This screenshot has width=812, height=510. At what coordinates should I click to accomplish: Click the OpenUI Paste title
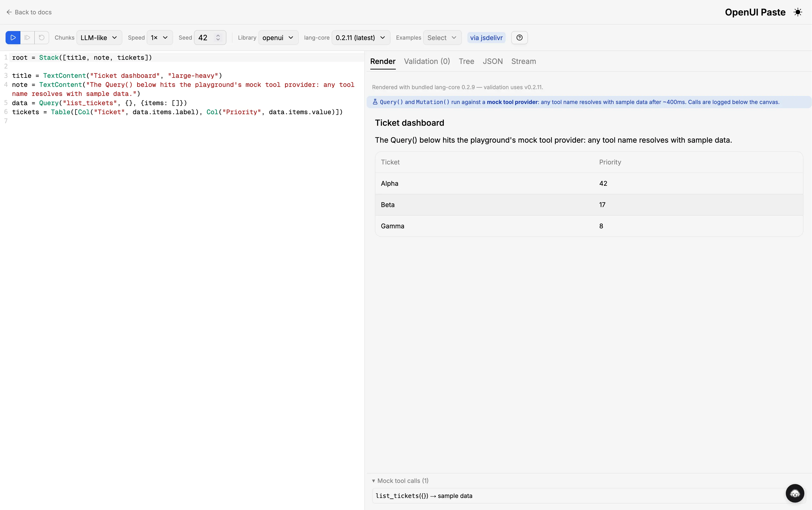point(755,12)
